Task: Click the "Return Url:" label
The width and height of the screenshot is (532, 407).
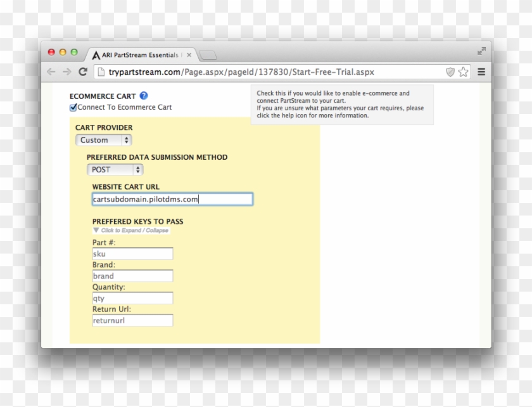Action: click(111, 309)
